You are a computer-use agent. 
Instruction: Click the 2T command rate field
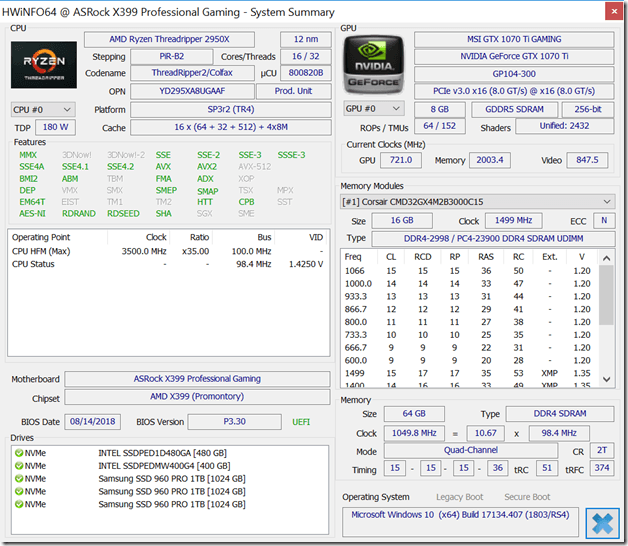click(602, 451)
